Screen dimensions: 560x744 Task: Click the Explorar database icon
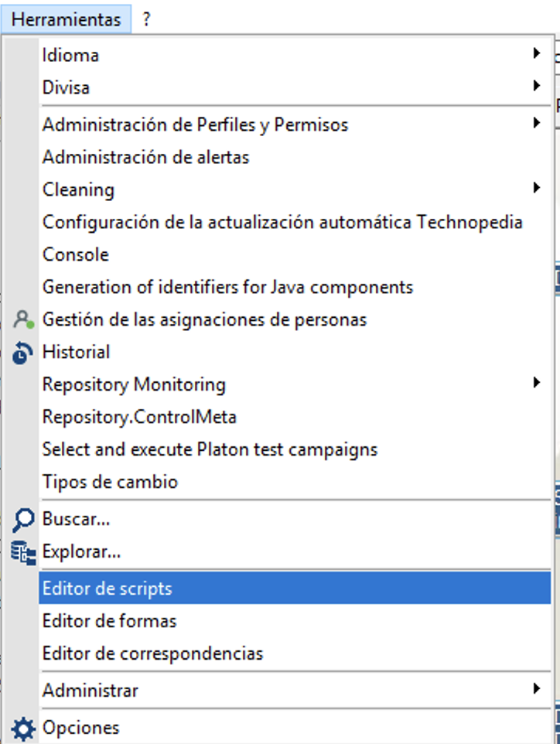click(x=23, y=552)
